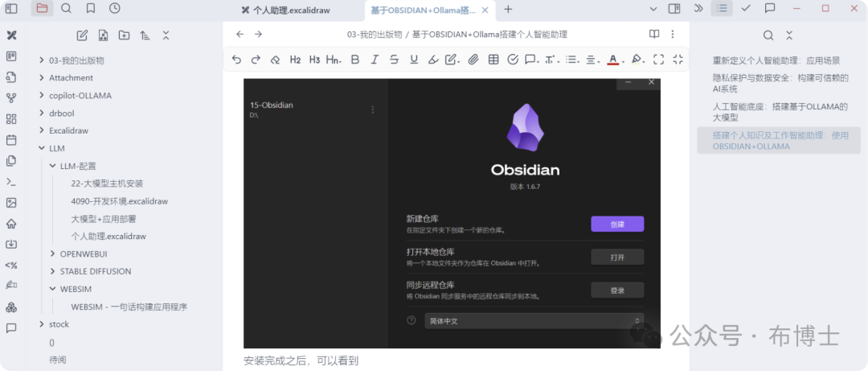Open the command palette terminal icon
868x371 pixels.
point(11,181)
